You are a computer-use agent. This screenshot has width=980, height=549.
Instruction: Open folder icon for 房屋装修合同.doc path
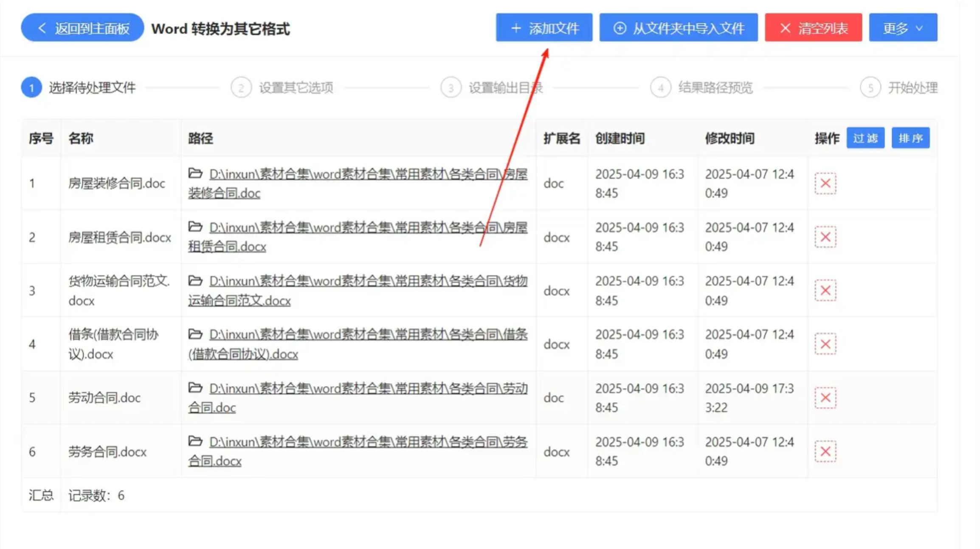[x=195, y=173]
